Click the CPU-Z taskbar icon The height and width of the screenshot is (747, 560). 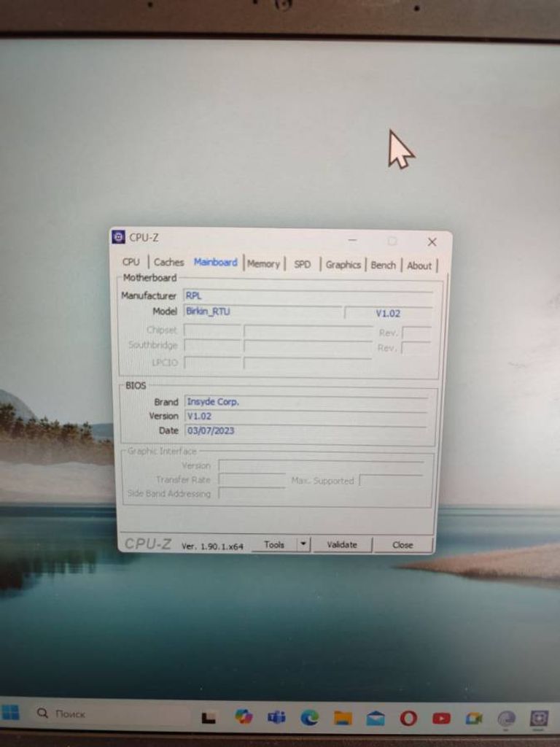(539, 718)
